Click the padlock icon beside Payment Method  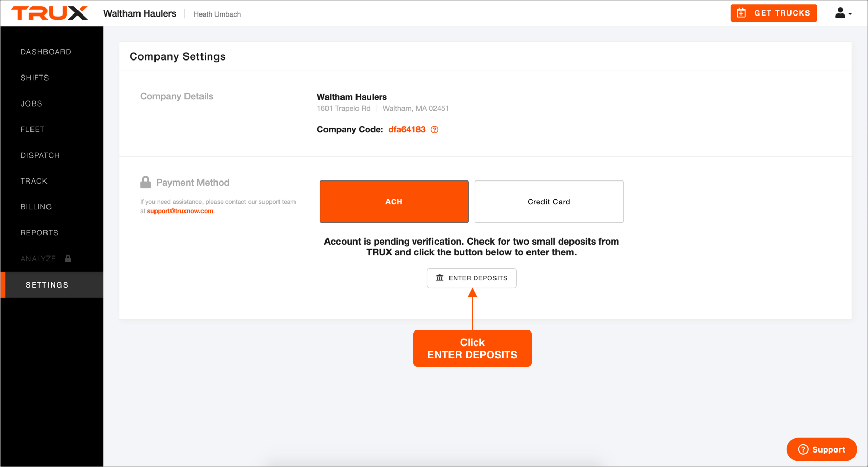tap(146, 182)
